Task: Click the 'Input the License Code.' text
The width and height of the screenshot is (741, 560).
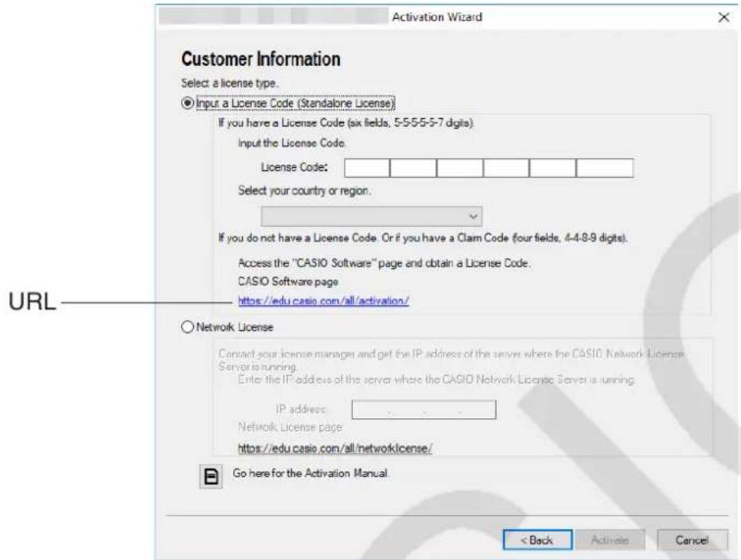Action: [292, 143]
